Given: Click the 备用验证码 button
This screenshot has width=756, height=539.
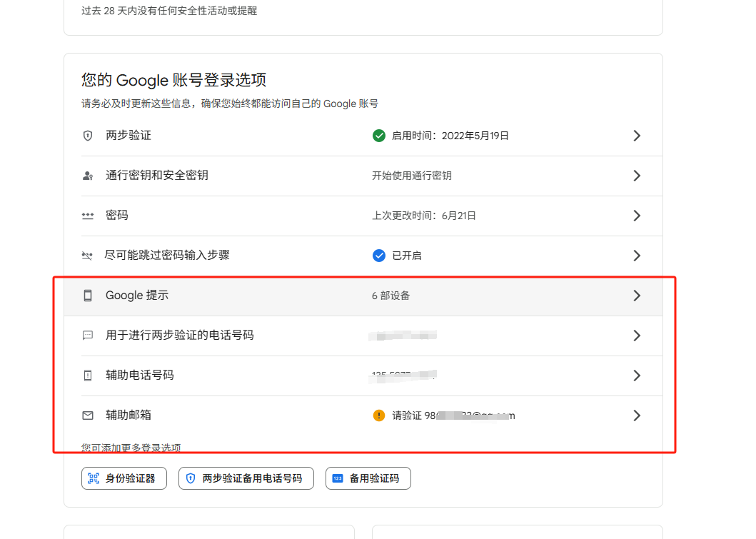Looking at the screenshot, I should [368, 478].
